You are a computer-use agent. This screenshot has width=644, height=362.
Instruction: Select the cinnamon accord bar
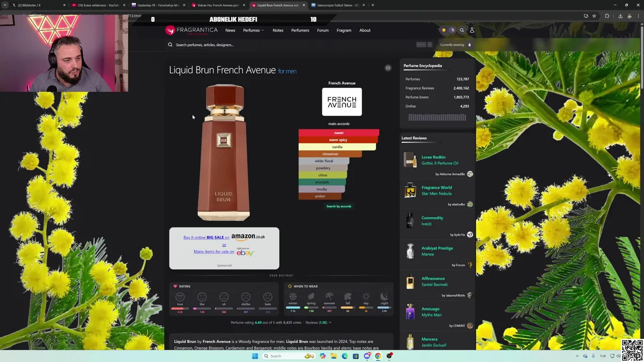[x=330, y=154]
